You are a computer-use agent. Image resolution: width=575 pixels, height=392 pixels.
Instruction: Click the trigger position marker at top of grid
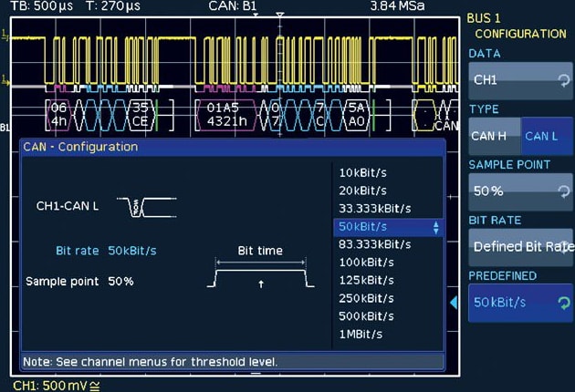coord(280,15)
